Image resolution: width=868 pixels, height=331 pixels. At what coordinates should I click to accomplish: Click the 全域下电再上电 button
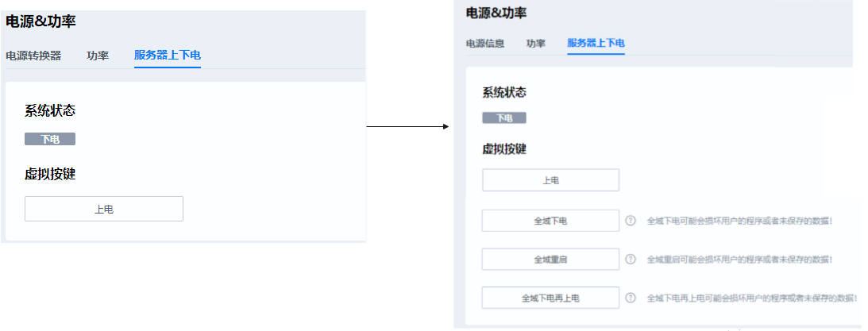550,298
